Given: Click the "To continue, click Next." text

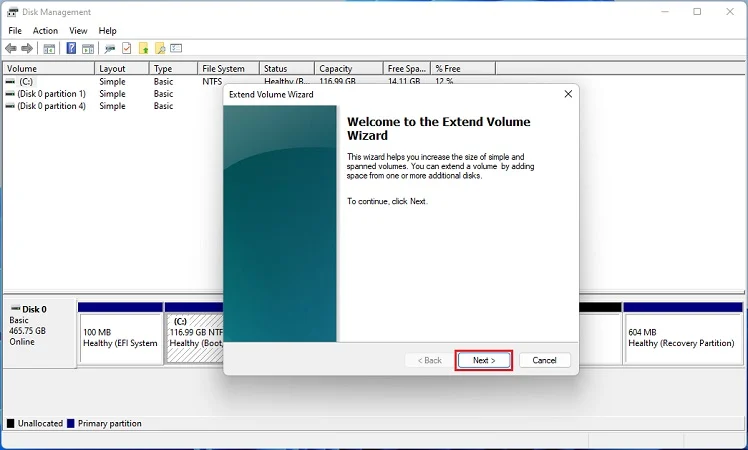Looking at the screenshot, I should (387, 201).
